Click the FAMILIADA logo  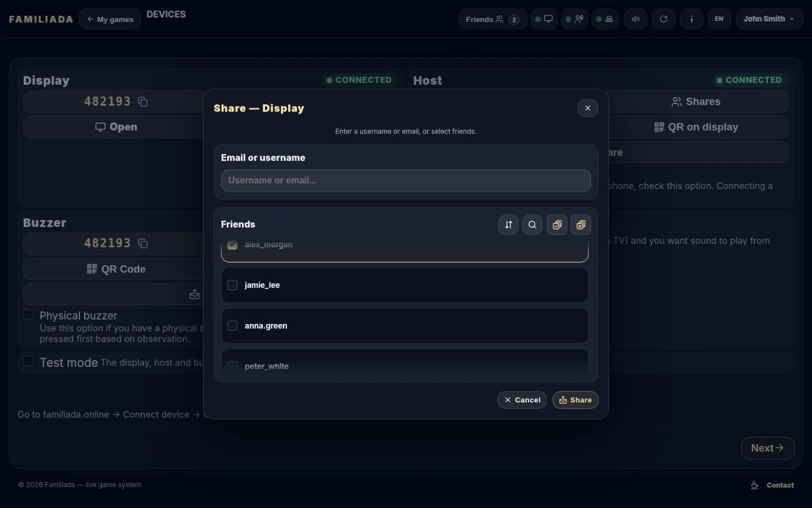pyautogui.click(x=41, y=19)
